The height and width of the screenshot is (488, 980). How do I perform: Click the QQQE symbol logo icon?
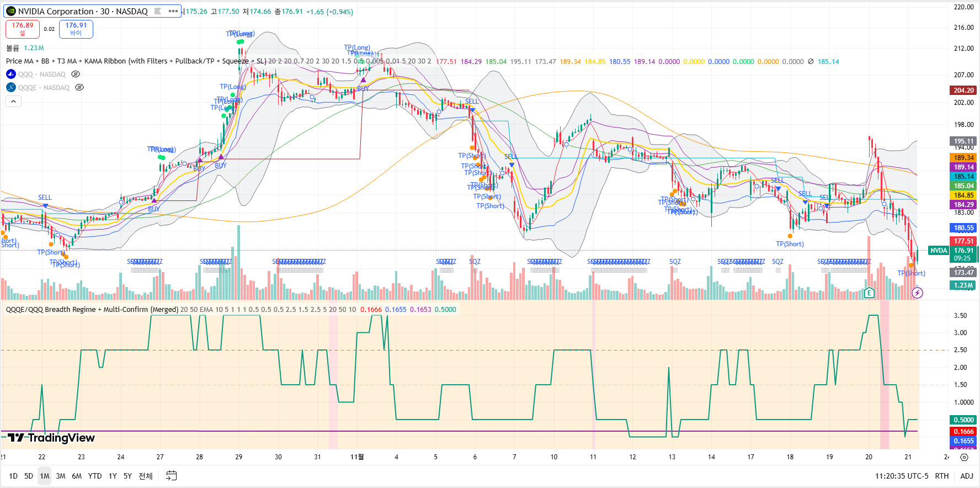[x=10, y=87]
